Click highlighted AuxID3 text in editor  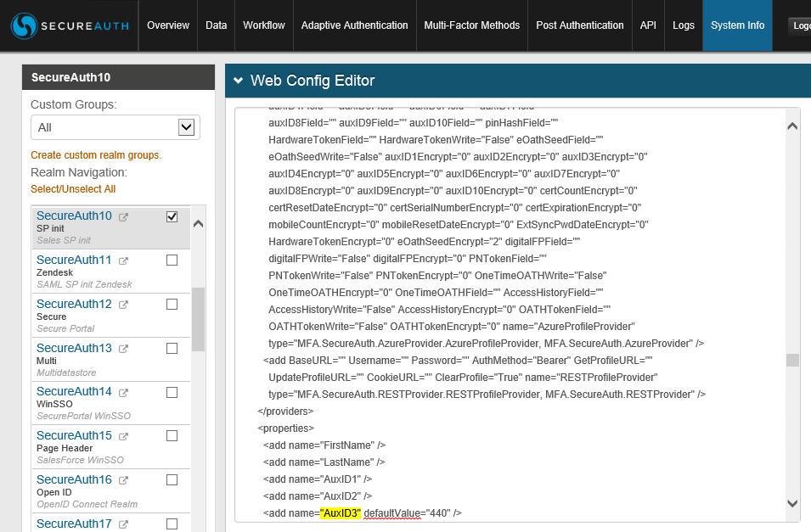tap(341, 513)
